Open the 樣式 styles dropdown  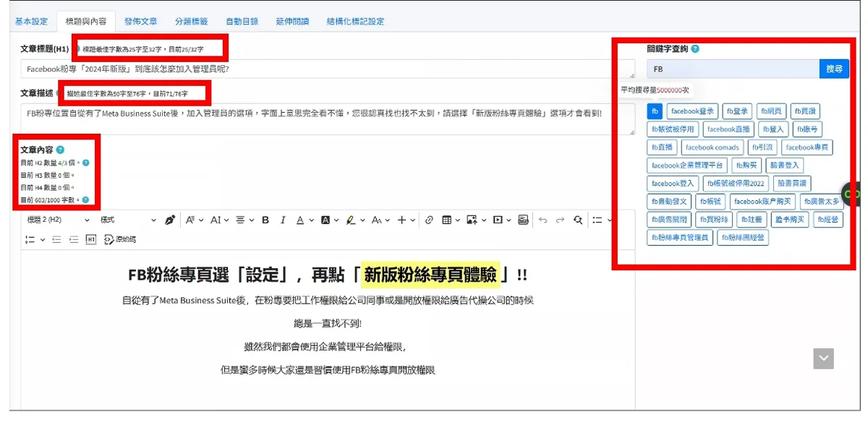click(128, 220)
